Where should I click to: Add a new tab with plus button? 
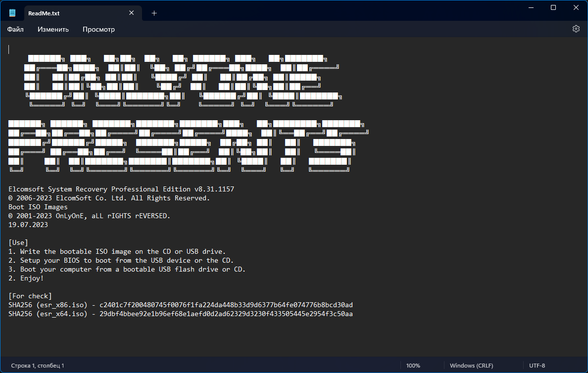154,13
